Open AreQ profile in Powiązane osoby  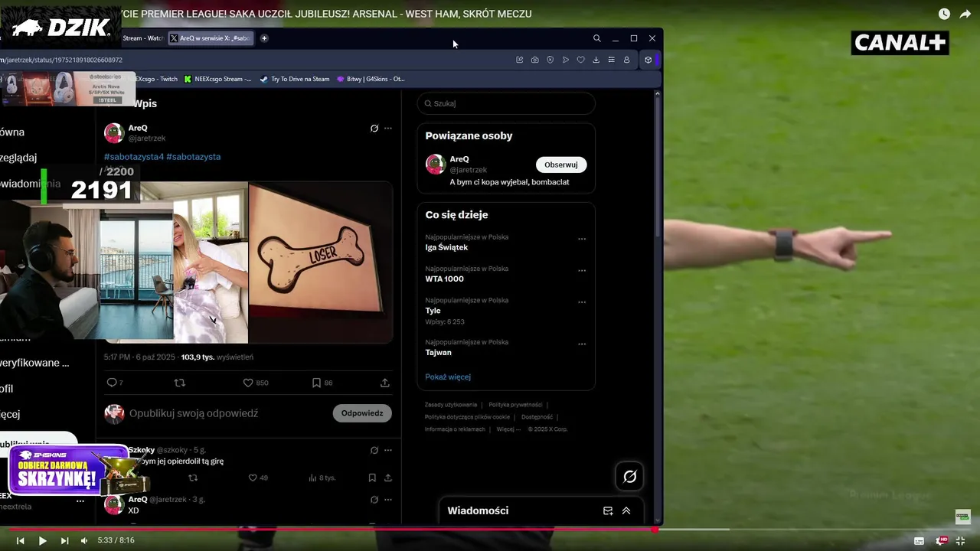tap(459, 159)
